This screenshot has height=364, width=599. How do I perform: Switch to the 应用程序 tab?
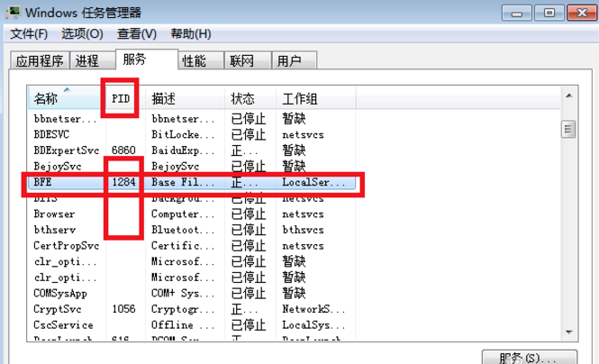click(x=40, y=60)
